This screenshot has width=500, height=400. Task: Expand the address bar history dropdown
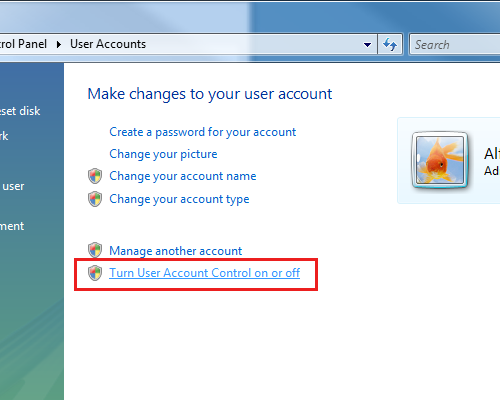pos(367,44)
